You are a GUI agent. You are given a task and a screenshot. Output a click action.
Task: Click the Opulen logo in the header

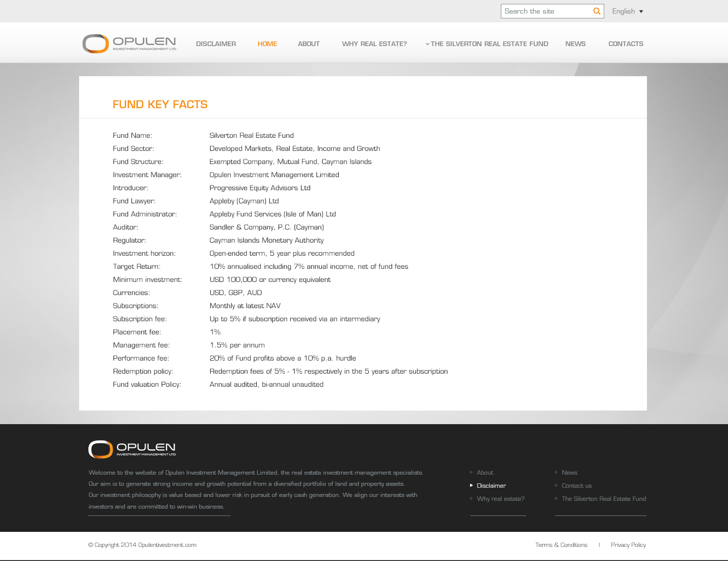pos(130,44)
